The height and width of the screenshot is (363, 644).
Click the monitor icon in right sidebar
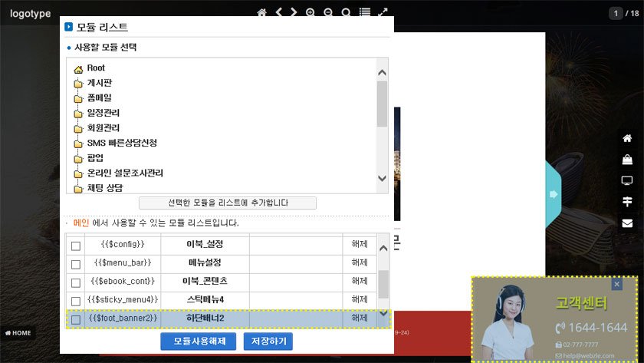pyautogui.click(x=627, y=181)
